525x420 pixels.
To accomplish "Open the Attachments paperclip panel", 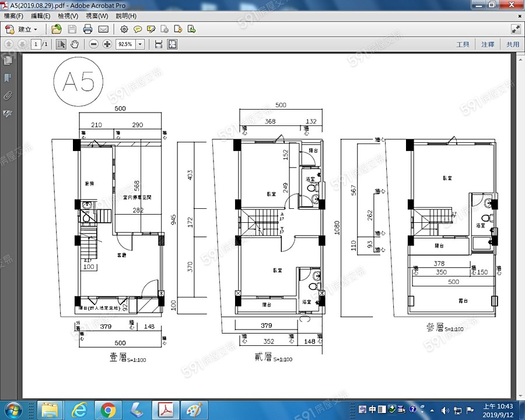I will click(x=8, y=95).
